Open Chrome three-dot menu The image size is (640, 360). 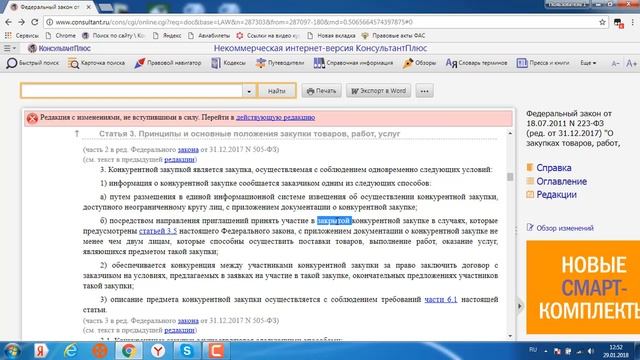coord(633,22)
